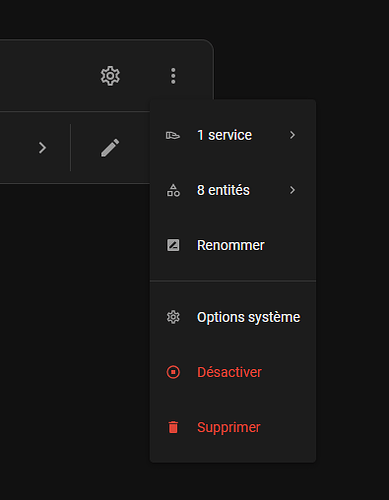
Task: Expand the 8 entités submenu arrow
Action: [x=292, y=190]
